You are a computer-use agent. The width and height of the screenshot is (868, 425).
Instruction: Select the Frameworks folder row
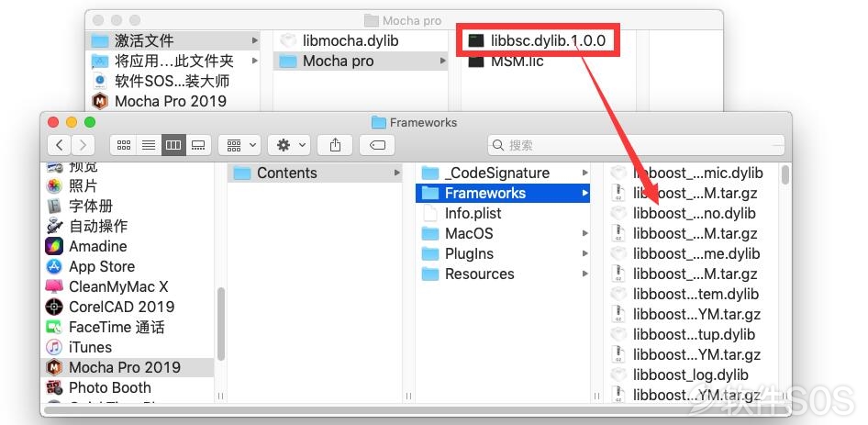click(503, 193)
